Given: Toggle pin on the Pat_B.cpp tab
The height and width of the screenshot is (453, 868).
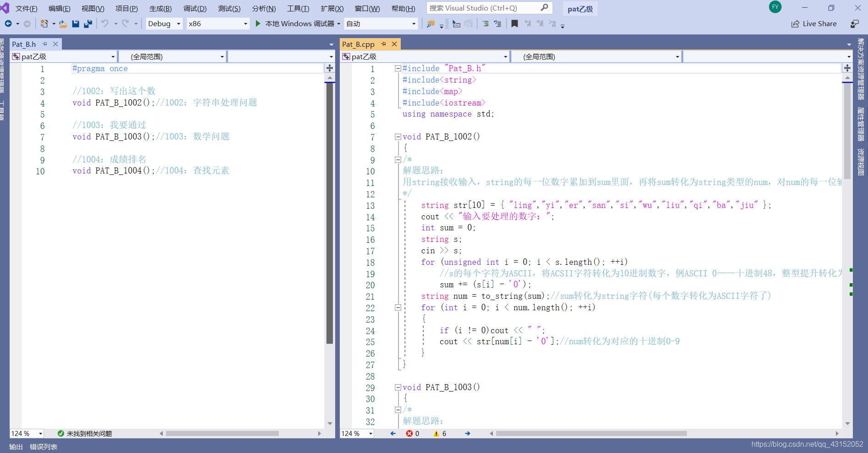Looking at the screenshot, I should point(384,44).
